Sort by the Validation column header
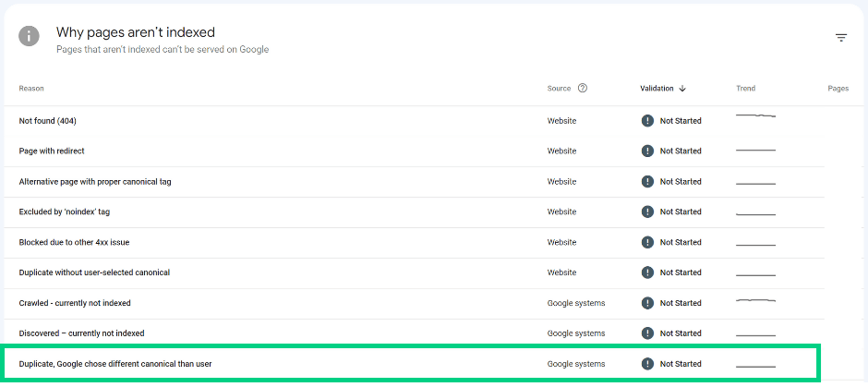The image size is (868, 387). [x=657, y=89]
